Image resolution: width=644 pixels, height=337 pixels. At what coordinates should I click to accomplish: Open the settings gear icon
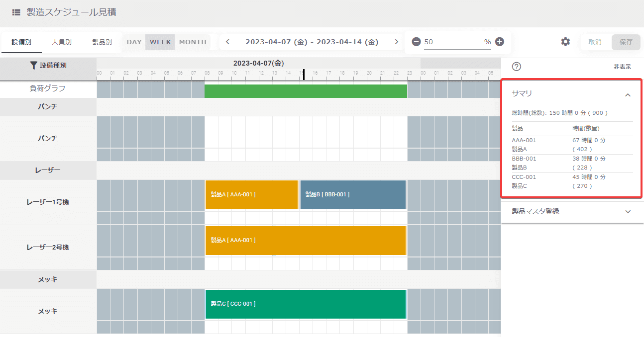click(565, 42)
